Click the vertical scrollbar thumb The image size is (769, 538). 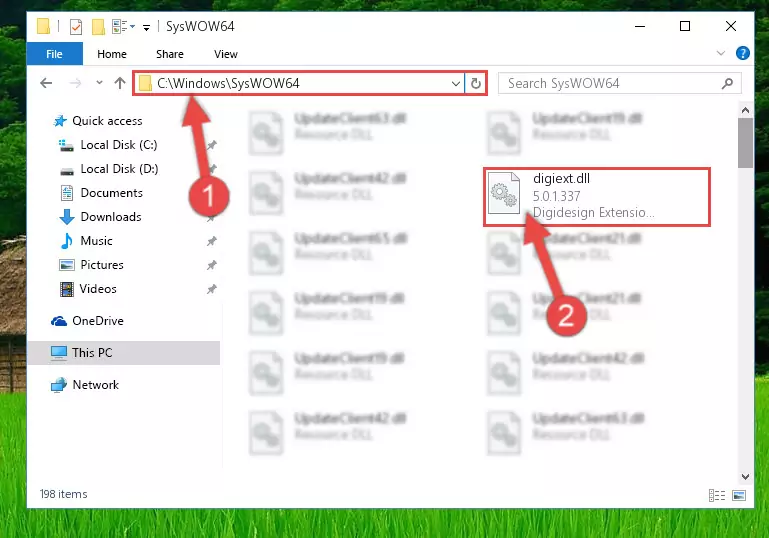(745, 143)
